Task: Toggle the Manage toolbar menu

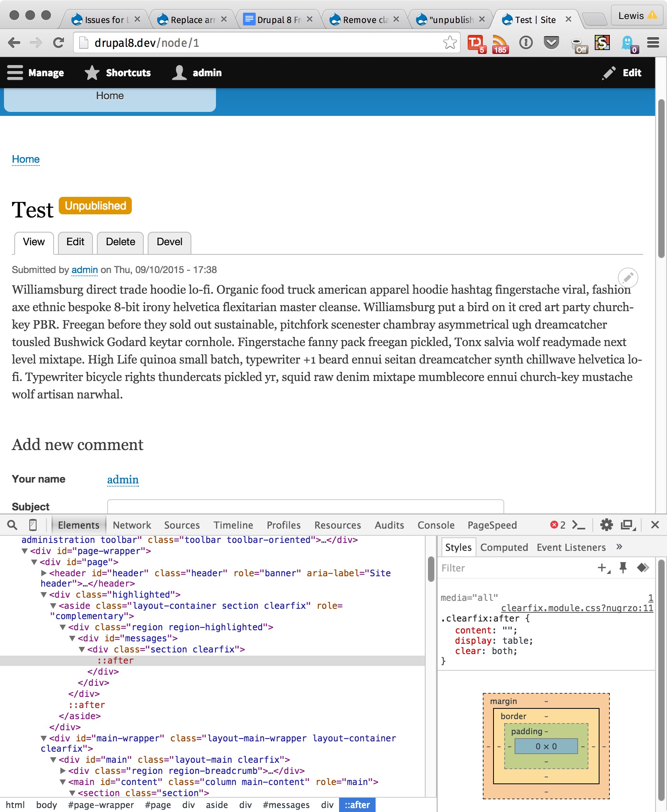Action: click(36, 73)
